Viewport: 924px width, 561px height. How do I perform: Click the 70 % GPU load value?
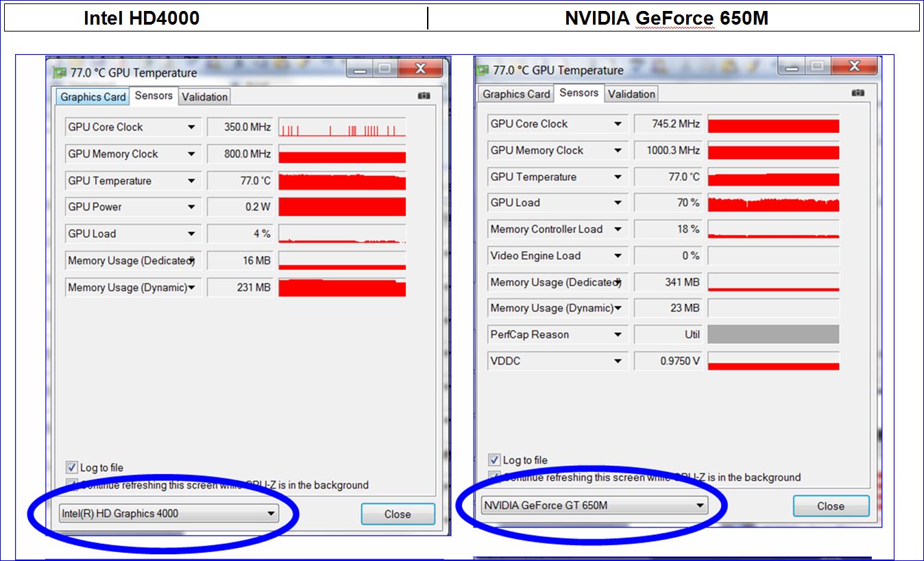(668, 203)
